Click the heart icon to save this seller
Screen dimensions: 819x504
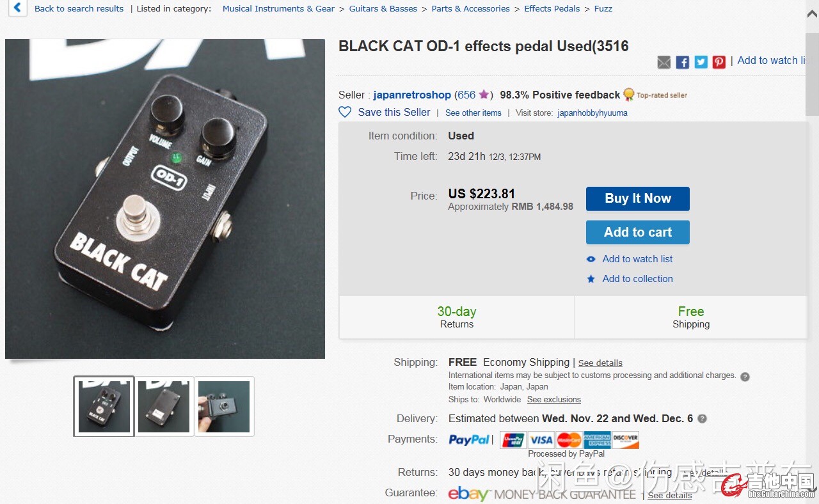point(345,112)
